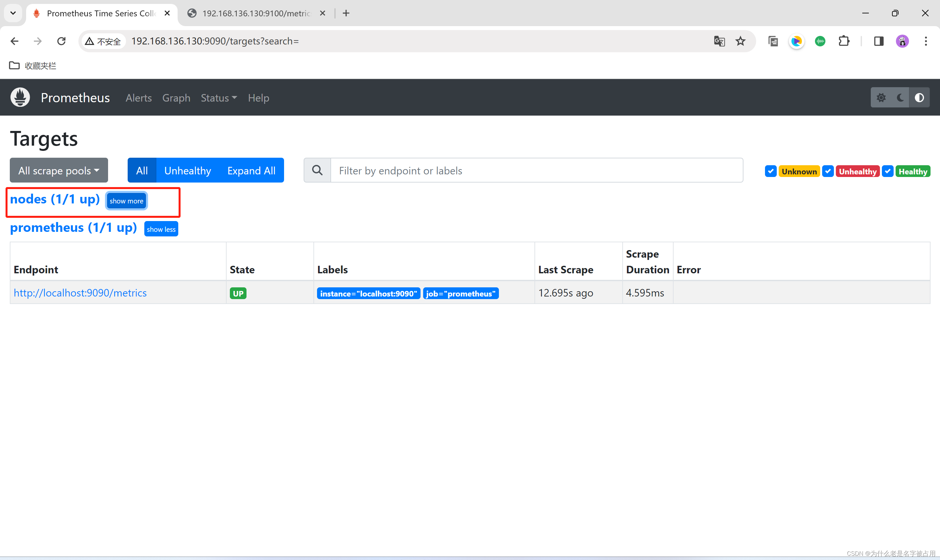
Task: Open the profile avatar menu
Action: pyautogui.click(x=902, y=41)
